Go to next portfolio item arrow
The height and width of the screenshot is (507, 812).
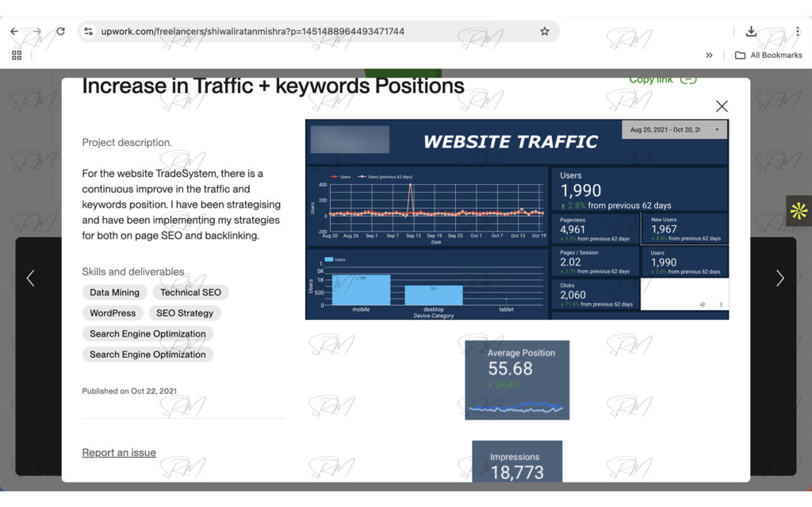pos(780,278)
